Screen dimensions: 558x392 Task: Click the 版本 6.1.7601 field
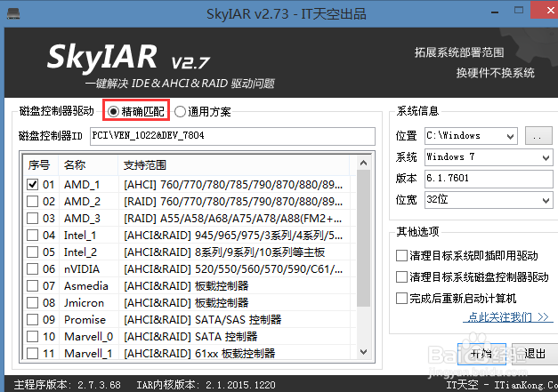point(489,179)
